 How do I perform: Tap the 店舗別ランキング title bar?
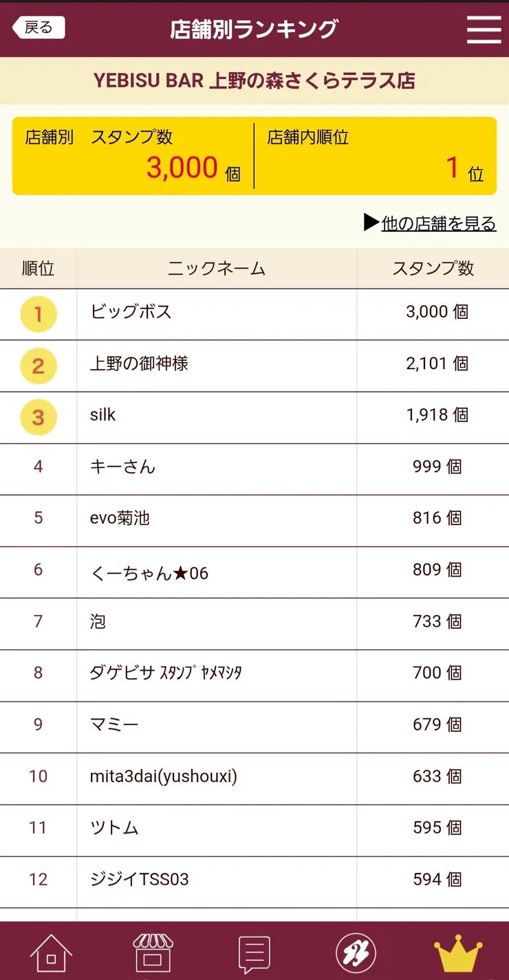pyautogui.click(x=254, y=29)
